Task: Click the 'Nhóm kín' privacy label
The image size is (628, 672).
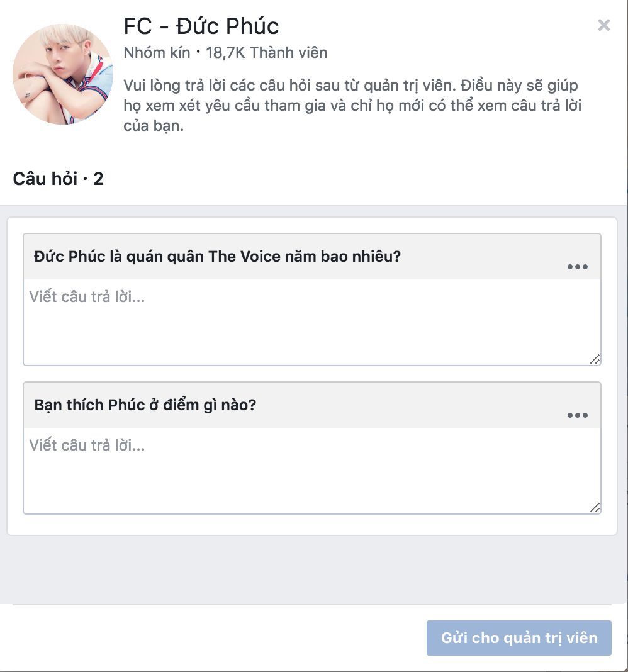Action: pyautogui.click(x=157, y=53)
